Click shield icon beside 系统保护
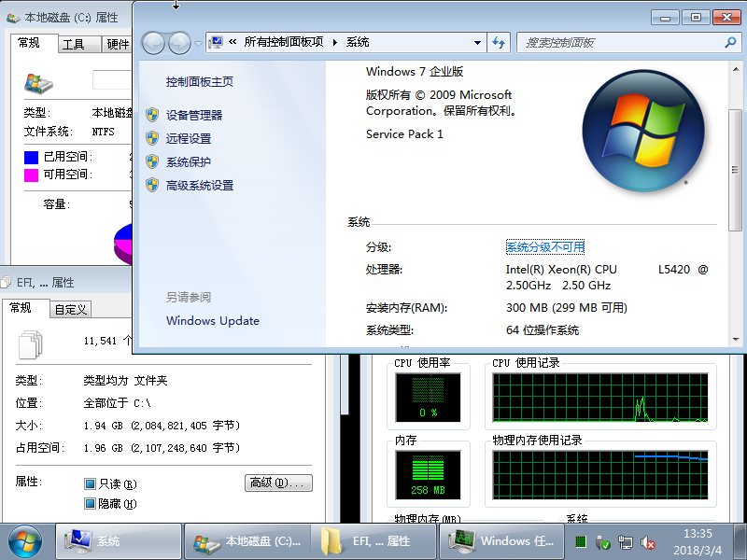The width and height of the screenshot is (747, 560). 152,161
